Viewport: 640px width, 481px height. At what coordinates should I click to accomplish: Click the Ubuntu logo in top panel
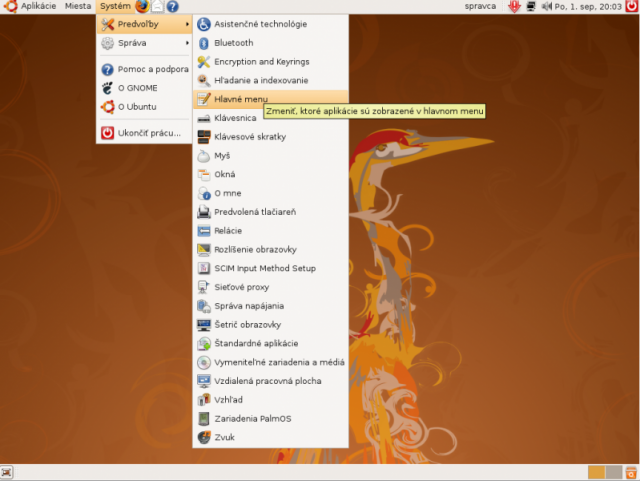(10, 6)
